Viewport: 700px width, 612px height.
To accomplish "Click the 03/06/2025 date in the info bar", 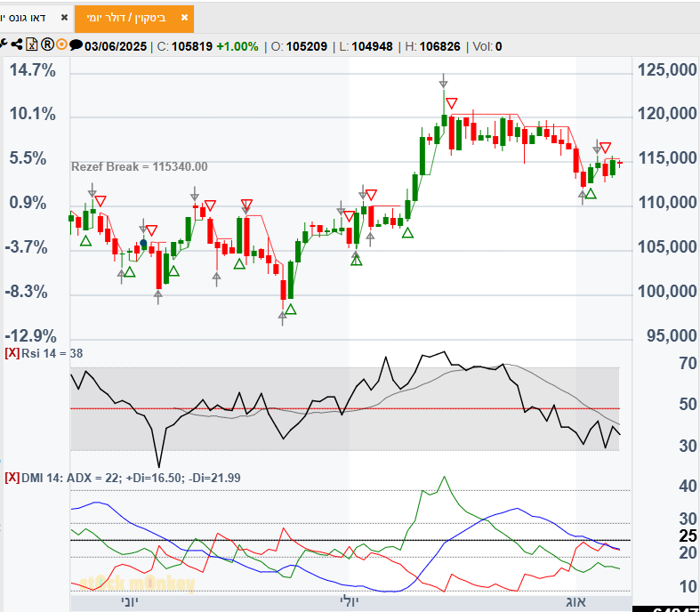I will point(116,46).
